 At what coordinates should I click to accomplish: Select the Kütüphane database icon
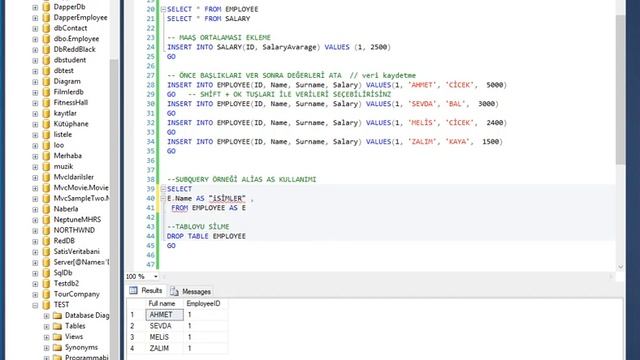46,124
